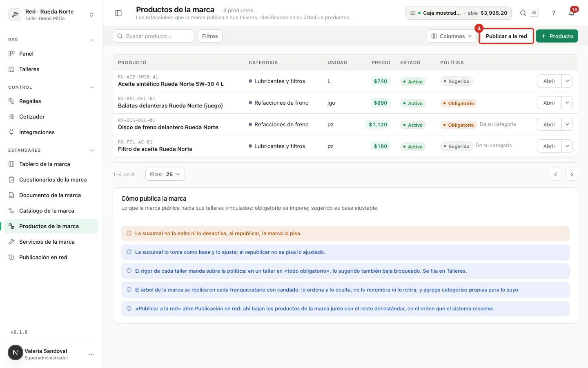Click the wrench workshop logo icon
This screenshot has height=368, width=588.
(15, 15)
